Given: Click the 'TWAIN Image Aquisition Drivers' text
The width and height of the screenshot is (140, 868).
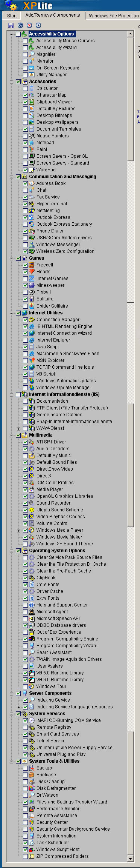Looking at the screenshot, I should click(69, 659).
